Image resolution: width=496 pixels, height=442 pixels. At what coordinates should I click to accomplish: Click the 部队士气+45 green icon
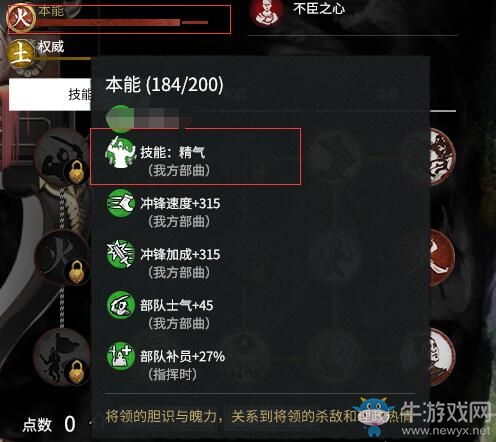pos(120,305)
